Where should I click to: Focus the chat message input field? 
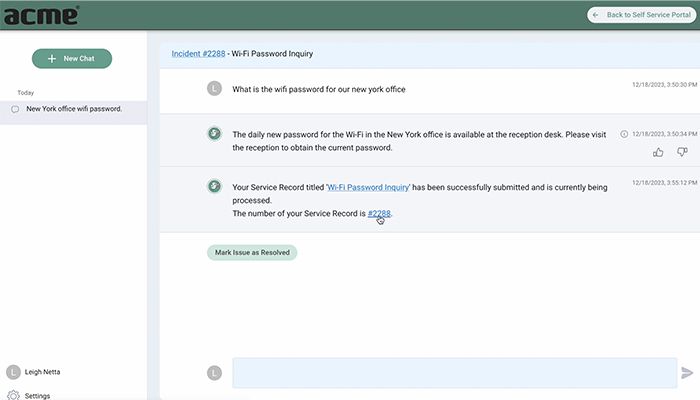454,372
